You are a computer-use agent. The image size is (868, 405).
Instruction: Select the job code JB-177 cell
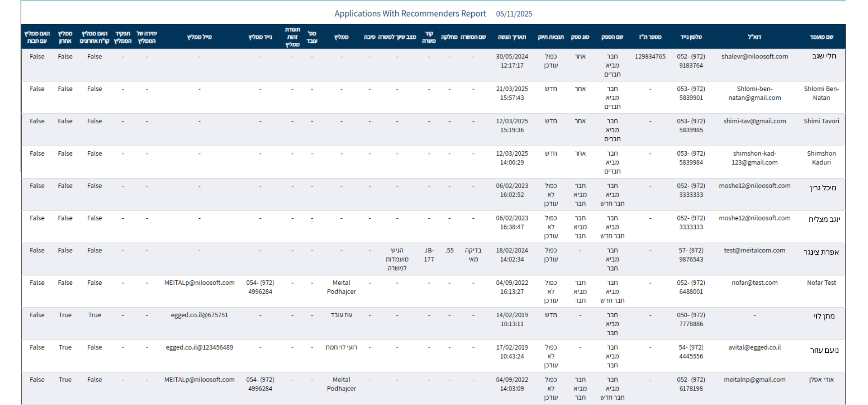pyautogui.click(x=429, y=255)
